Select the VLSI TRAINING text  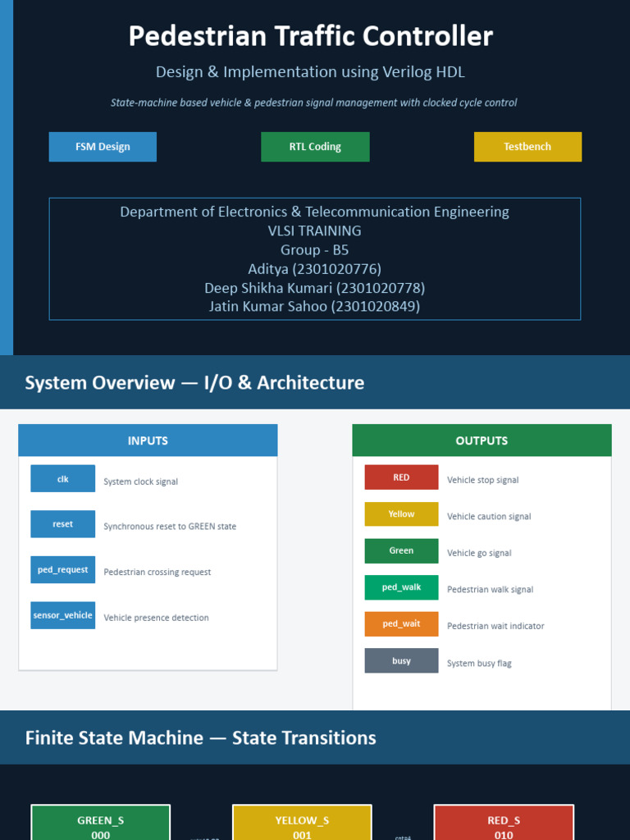(x=314, y=231)
